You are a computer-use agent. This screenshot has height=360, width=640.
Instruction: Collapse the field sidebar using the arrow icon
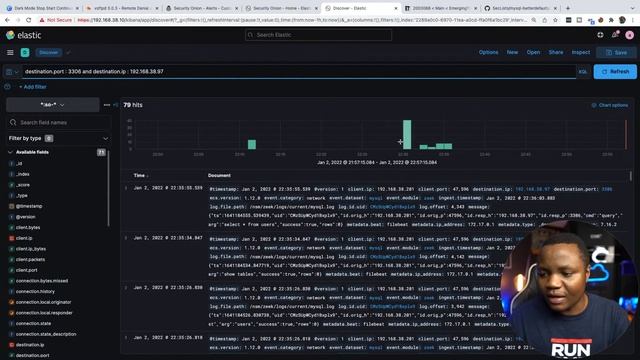(116, 105)
